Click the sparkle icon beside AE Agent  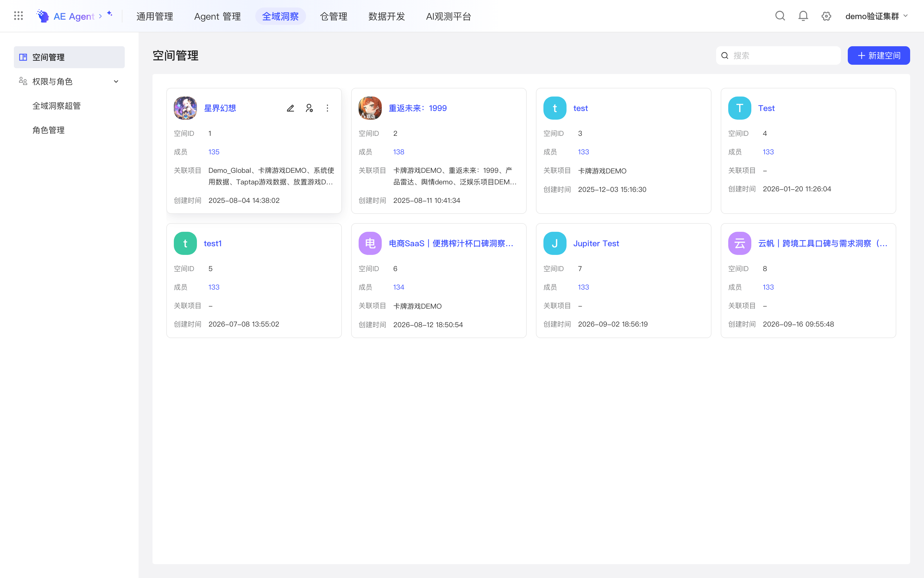[110, 13]
